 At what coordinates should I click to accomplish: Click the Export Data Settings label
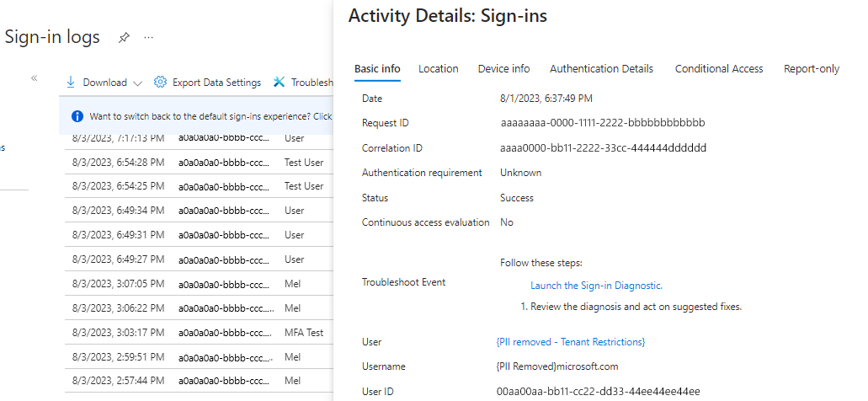tap(216, 83)
